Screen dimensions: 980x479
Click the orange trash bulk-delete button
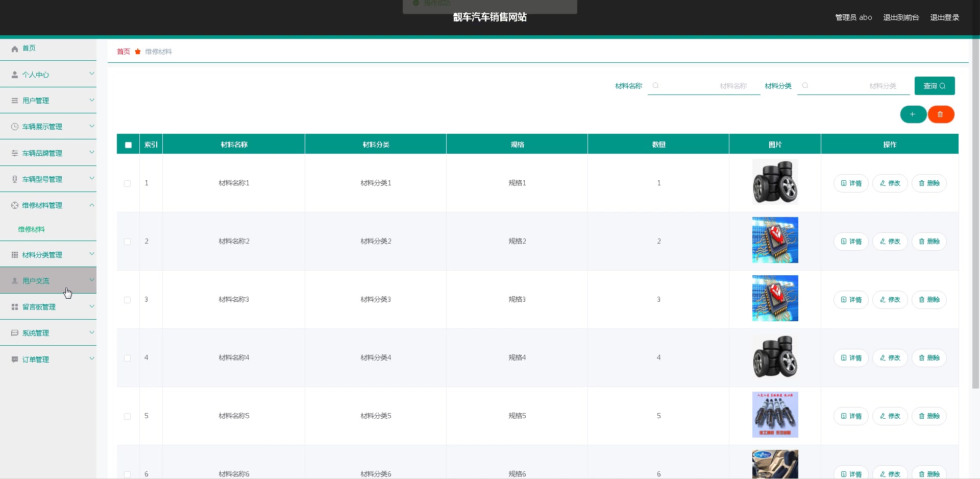tap(941, 114)
